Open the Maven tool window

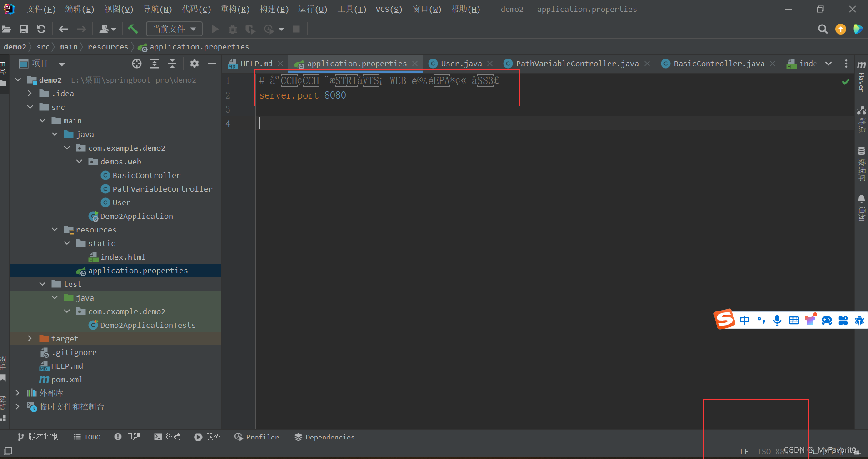(861, 76)
